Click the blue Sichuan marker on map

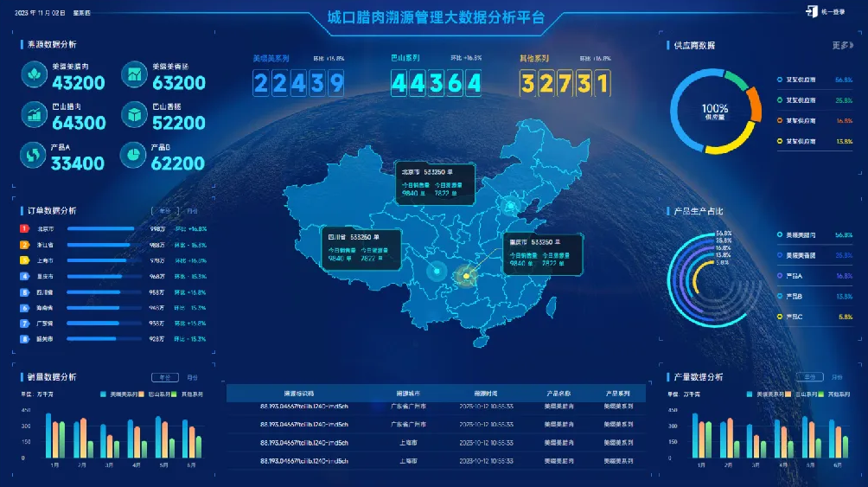click(437, 271)
